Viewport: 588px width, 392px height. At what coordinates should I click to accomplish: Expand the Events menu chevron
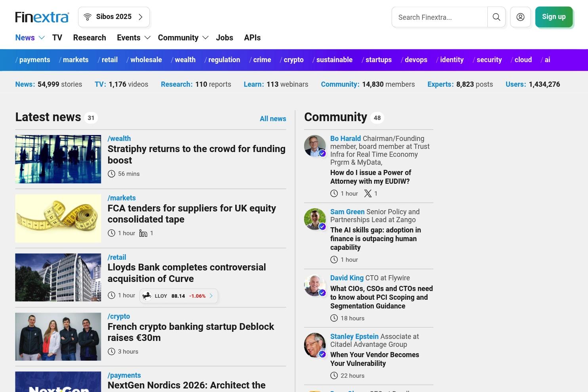coord(147,38)
